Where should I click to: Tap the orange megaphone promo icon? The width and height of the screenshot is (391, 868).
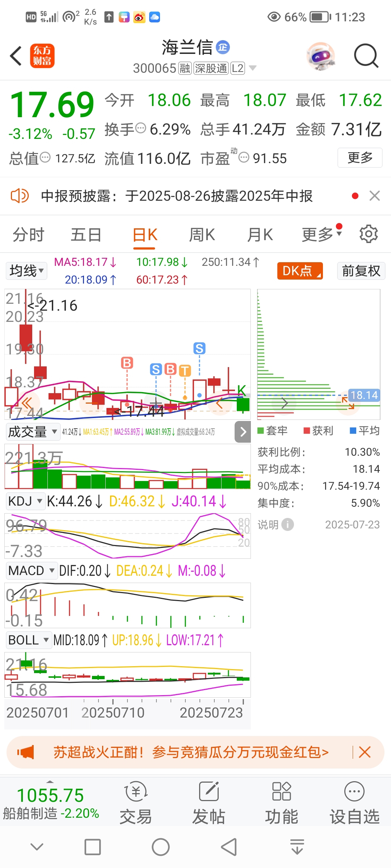point(26,752)
